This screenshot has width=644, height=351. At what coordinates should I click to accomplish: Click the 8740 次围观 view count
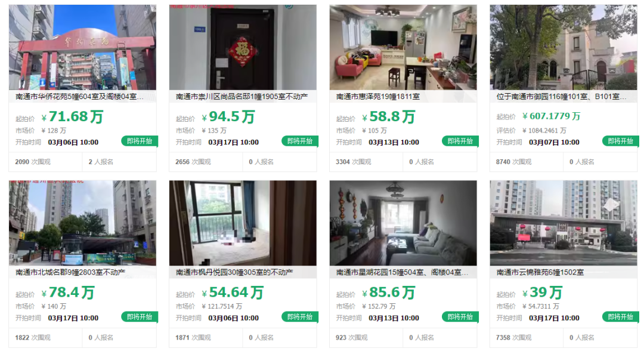tap(513, 162)
